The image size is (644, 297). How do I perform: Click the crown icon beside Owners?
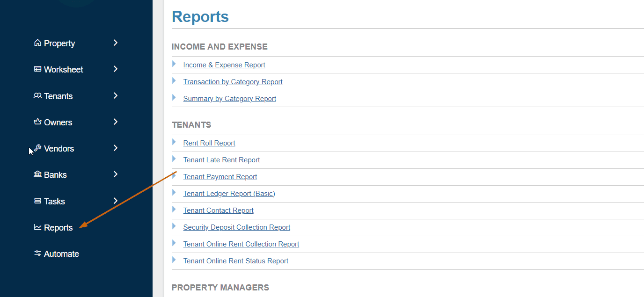tap(37, 122)
